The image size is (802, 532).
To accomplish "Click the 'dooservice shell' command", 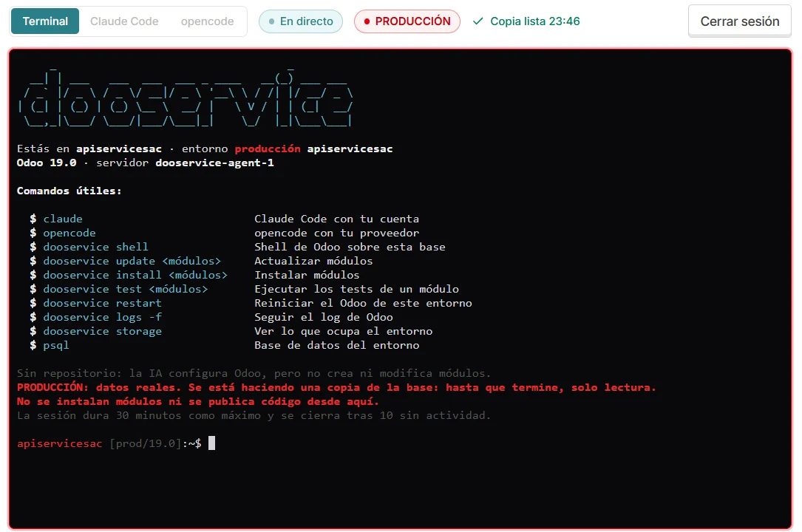I will pyautogui.click(x=95, y=247).
